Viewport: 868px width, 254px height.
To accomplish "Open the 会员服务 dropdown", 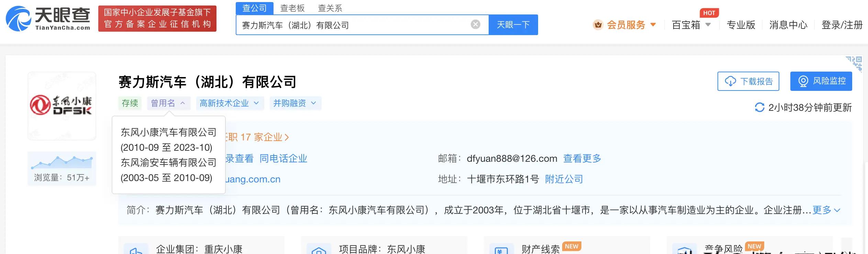I will (632, 25).
